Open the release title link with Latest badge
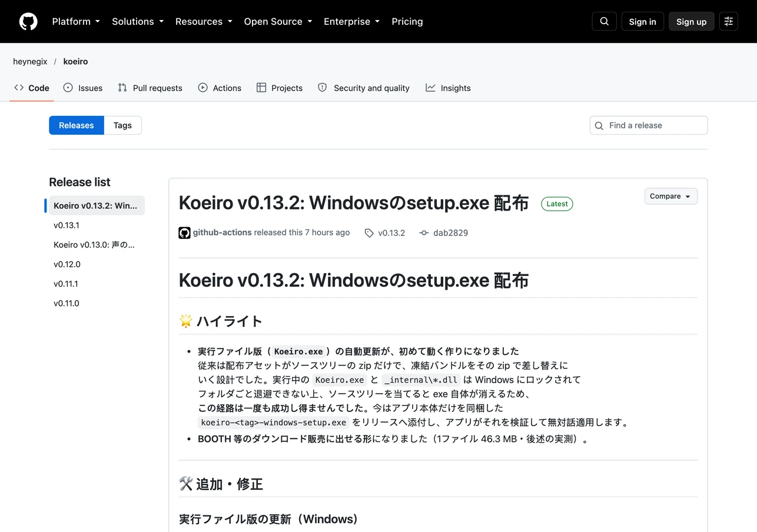Screen dimensions: 757x532 tap(353, 203)
